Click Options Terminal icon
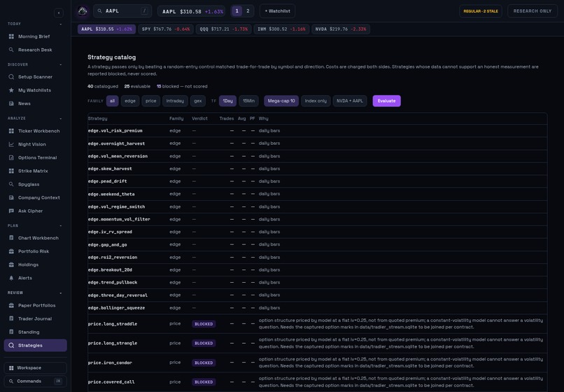 (11, 157)
